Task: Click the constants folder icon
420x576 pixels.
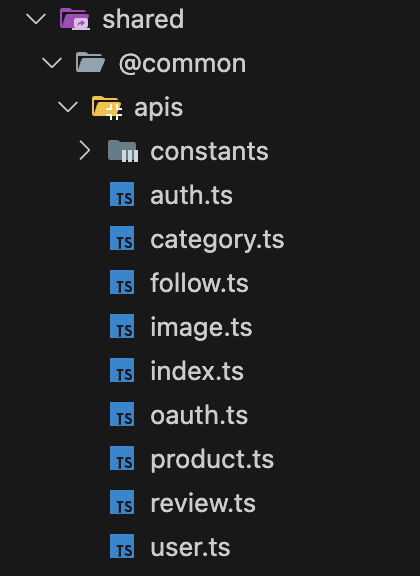Action: pyautogui.click(x=123, y=151)
